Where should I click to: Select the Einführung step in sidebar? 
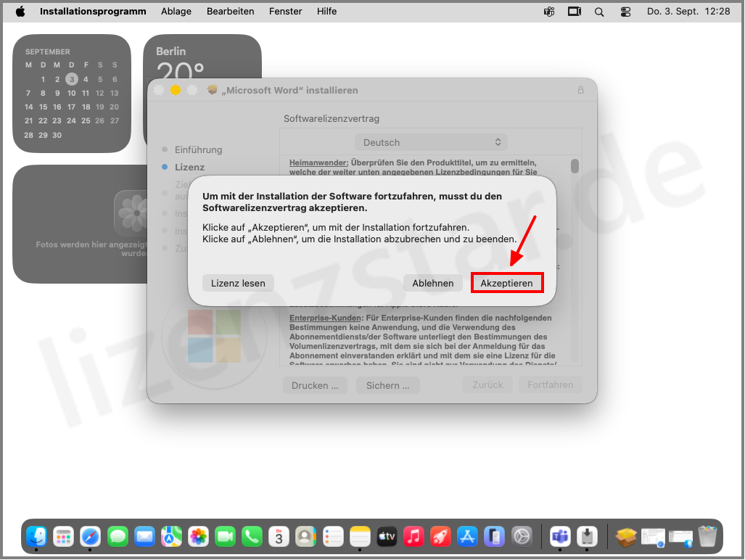pos(198,149)
